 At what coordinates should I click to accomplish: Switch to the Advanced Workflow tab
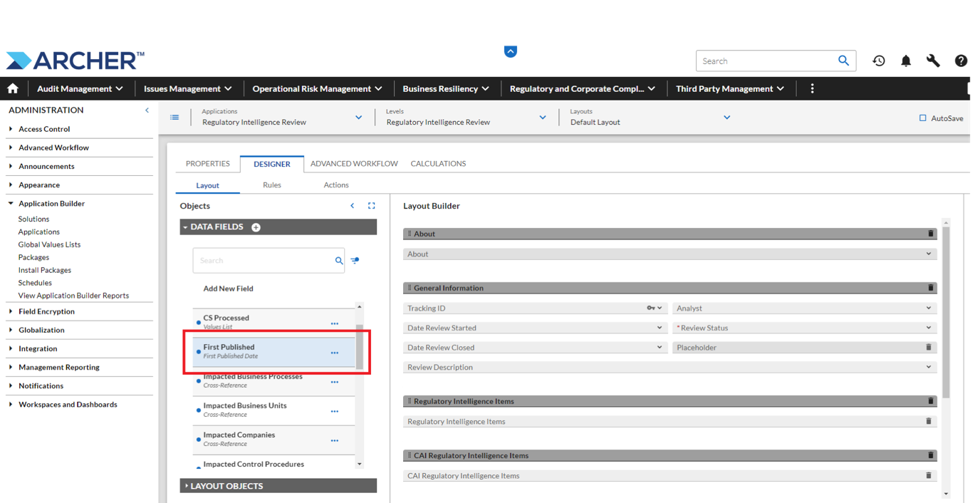click(x=354, y=164)
